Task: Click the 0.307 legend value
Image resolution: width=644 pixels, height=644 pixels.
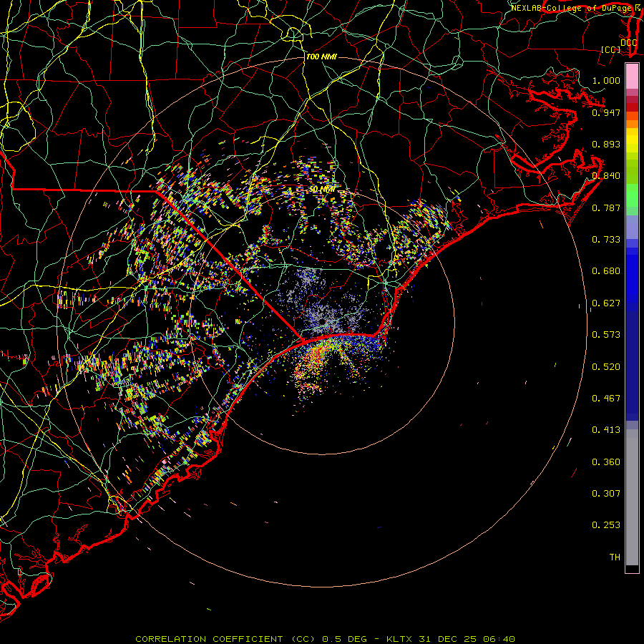Action: [x=606, y=493]
